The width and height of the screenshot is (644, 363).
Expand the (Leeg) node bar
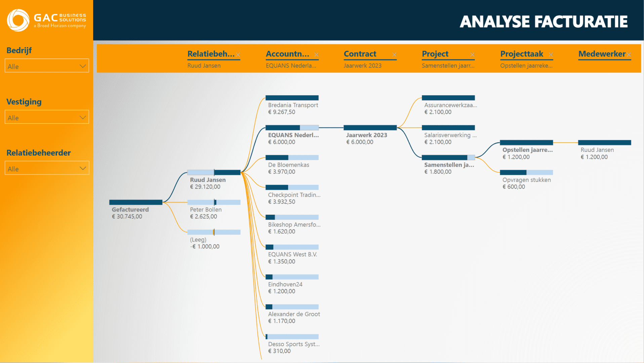(x=214, y=232)
